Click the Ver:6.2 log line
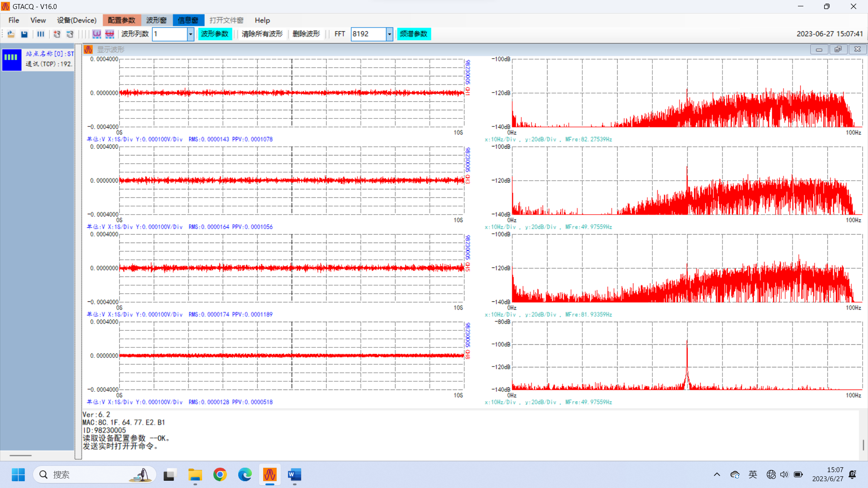The width and height of the screenshot is (868, 488). tap(96, 415)
